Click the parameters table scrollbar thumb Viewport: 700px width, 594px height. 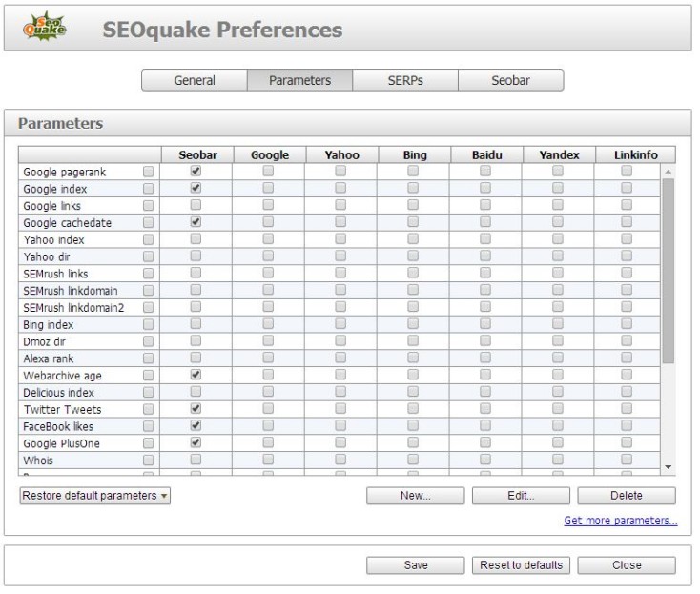[x=669, y=271]
